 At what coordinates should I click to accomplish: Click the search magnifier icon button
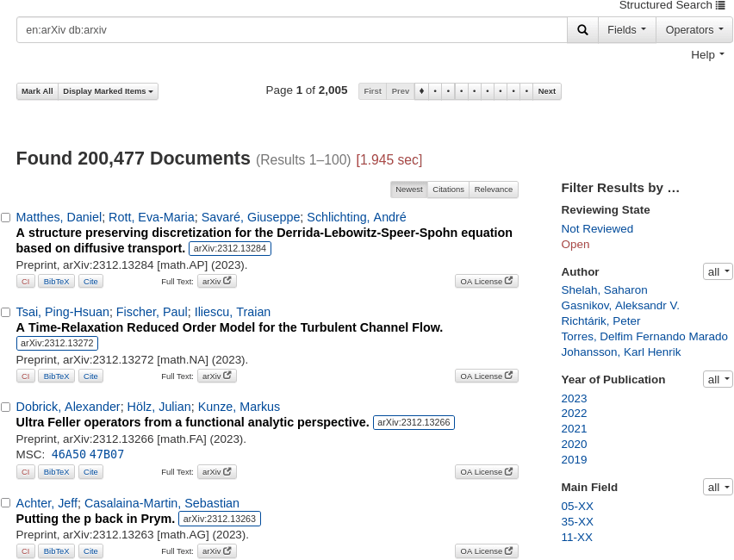tap(582, 30)
